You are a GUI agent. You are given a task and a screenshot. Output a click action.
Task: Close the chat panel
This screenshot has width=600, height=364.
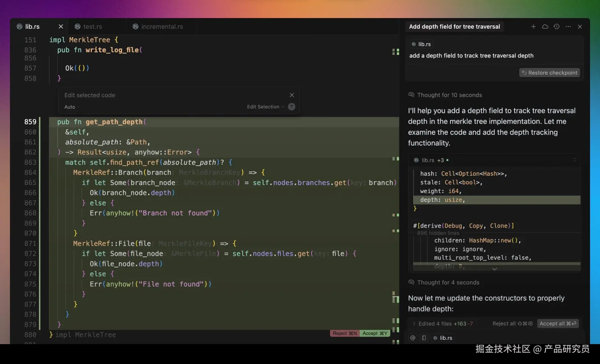pyautogui.click(x=580, y=27)
